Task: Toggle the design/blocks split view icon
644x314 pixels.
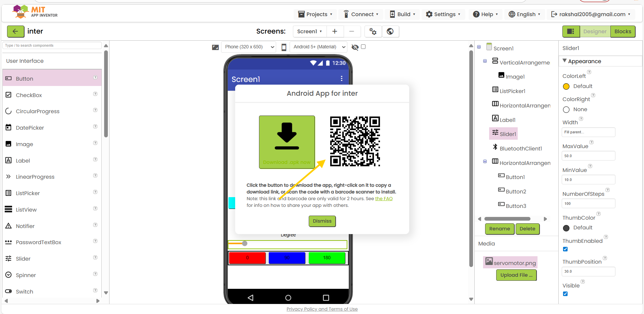Action: (571, 31)
